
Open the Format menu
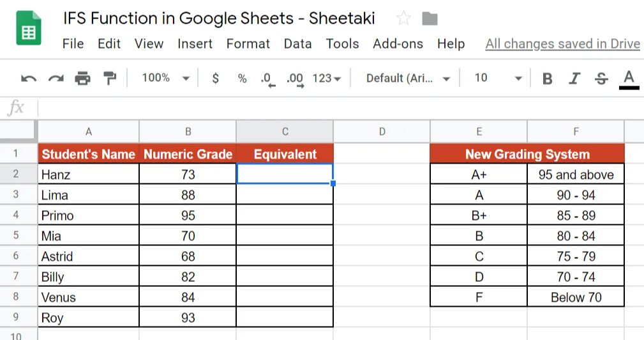click(x=248, y=43)
